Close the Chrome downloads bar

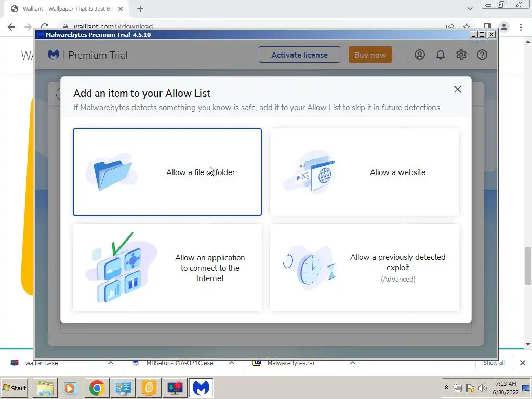[x=523, y=363]
